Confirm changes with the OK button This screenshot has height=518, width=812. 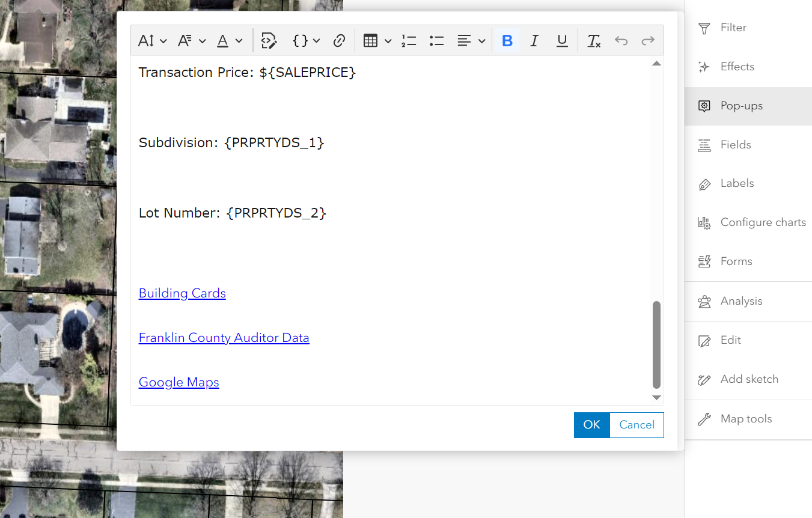pos(591,425)
